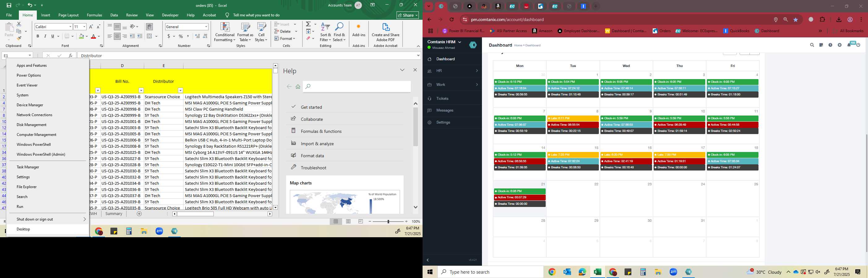Switch to Normal view in status bar
868x278 pixels.
(336, 221)
